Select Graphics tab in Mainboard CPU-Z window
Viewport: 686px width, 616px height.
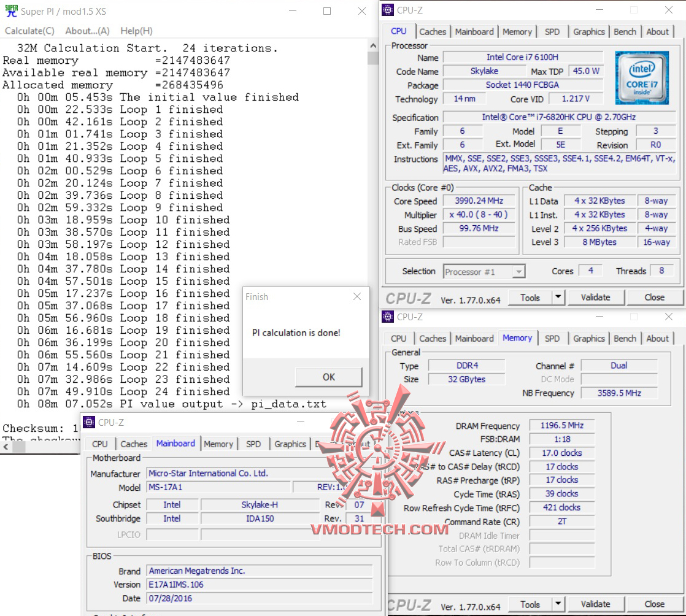(290, 444)
